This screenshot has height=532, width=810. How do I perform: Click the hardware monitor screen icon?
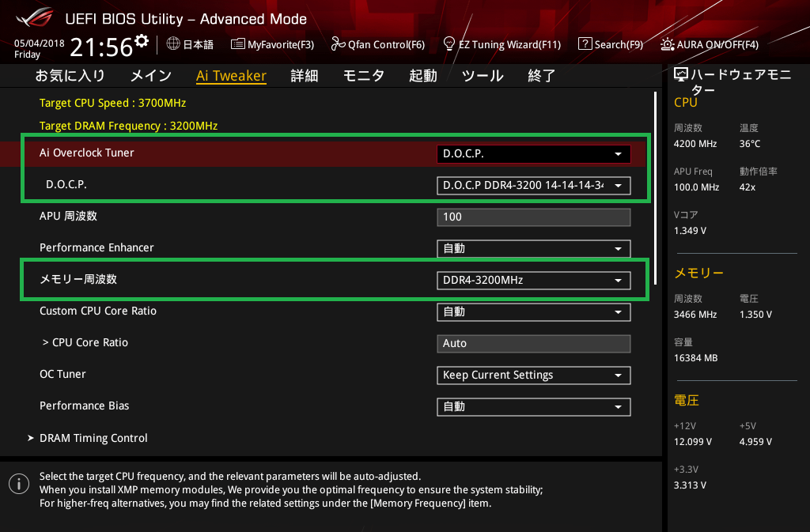681,75
